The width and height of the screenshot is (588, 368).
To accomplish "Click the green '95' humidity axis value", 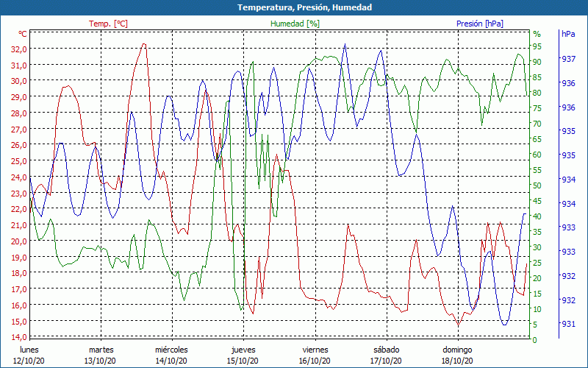I will click(537, 46).
